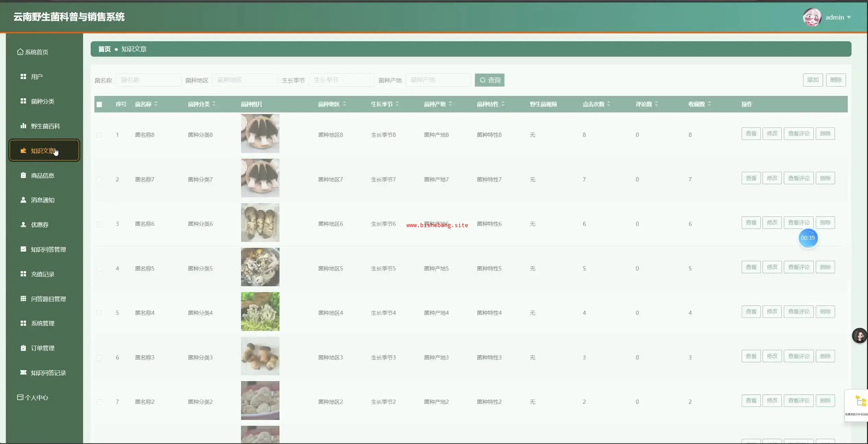Click the 知识问答记录 ticket icon
The height and width of the screenshot is (444, 868).
click(x=23, y=373)
